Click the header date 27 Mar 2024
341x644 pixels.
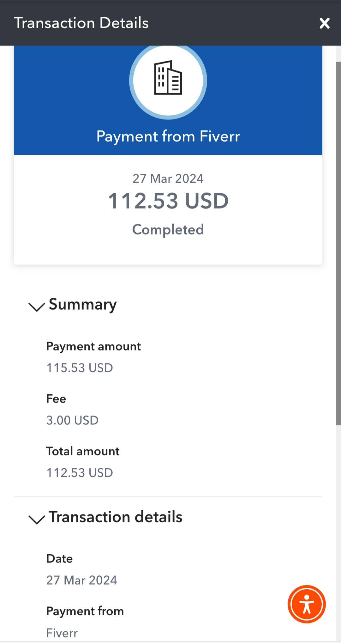click(168, 179)
